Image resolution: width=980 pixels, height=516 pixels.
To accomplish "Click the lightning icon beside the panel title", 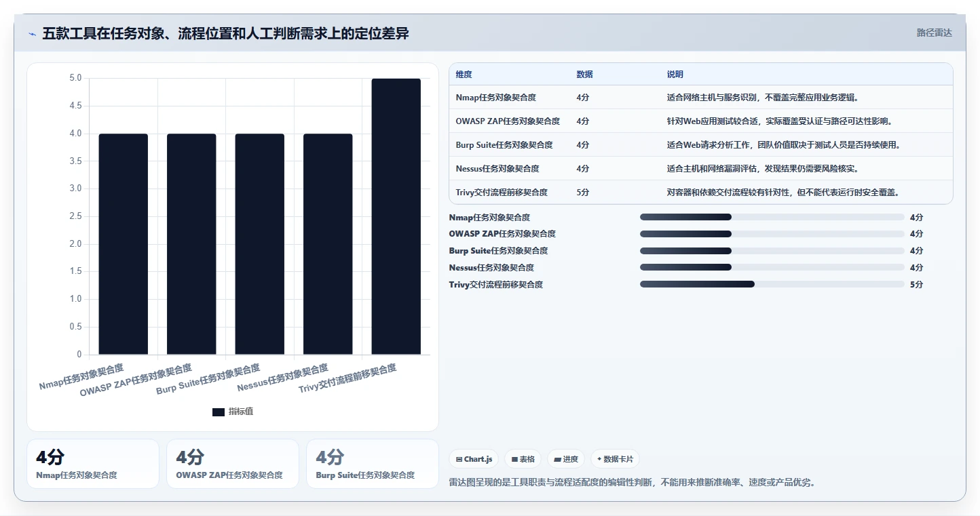I will [33, 34].
